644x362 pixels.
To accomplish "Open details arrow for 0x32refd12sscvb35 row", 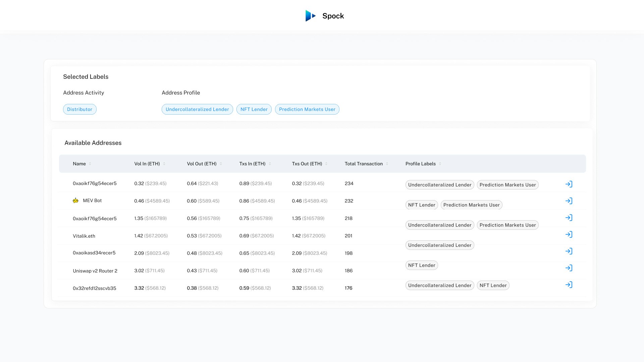I will coord(569,285).
